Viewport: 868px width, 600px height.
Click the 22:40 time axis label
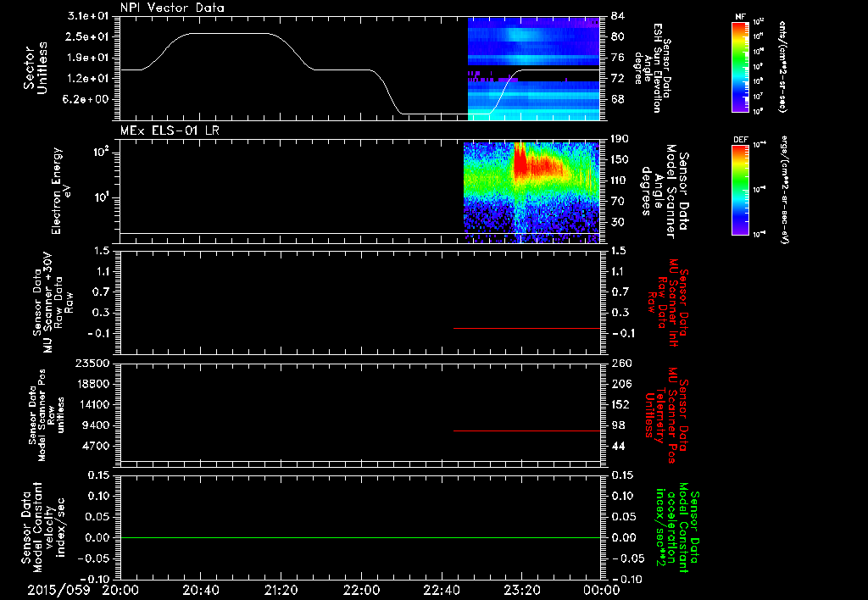[x=441, y=590]
